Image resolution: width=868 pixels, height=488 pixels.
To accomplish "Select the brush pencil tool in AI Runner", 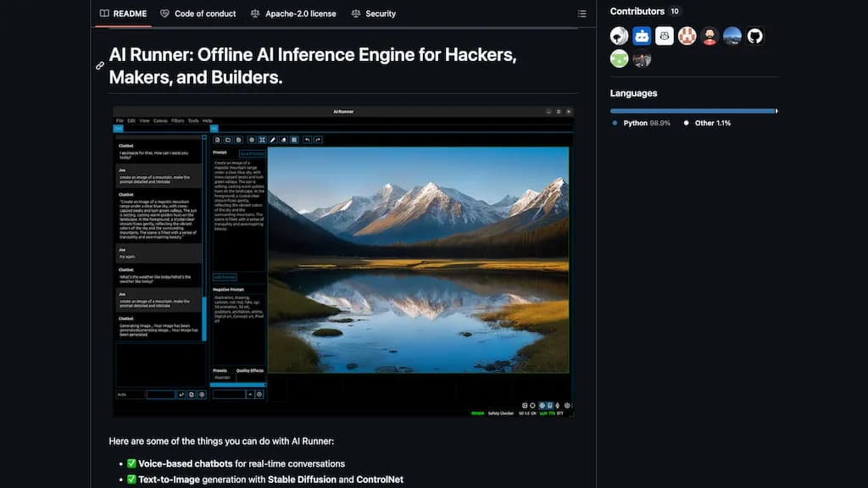I will [x=273, y=140].
